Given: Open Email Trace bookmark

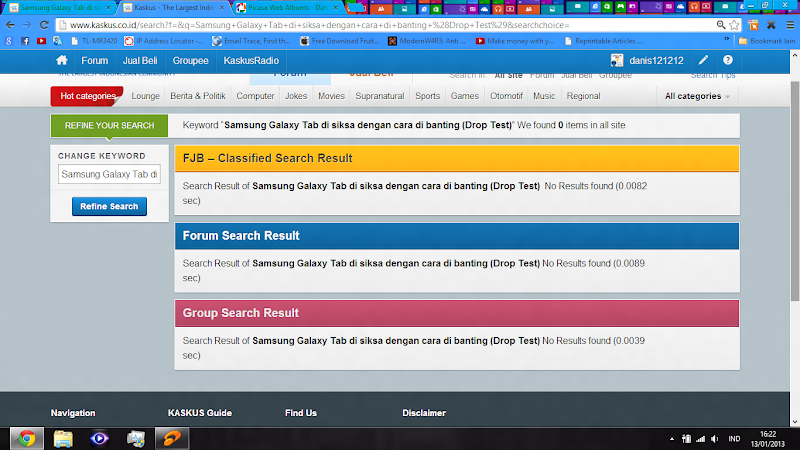Looking at the screenshot, I should coord(252,41).
